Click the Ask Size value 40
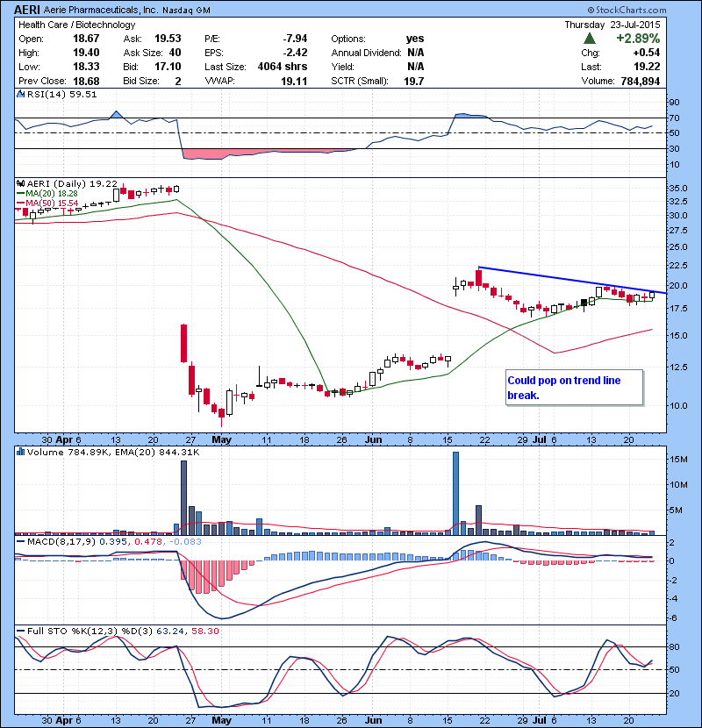The image size is (702, 728). point(175,53)
